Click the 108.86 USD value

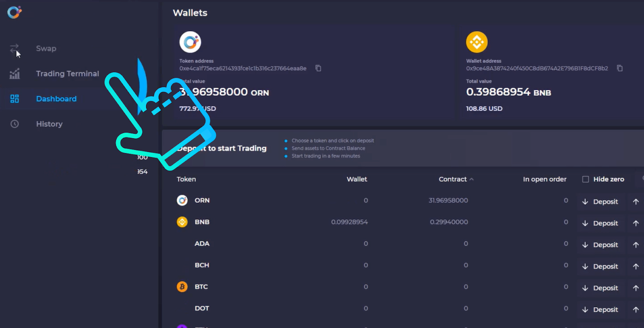[x=484, y=109]
